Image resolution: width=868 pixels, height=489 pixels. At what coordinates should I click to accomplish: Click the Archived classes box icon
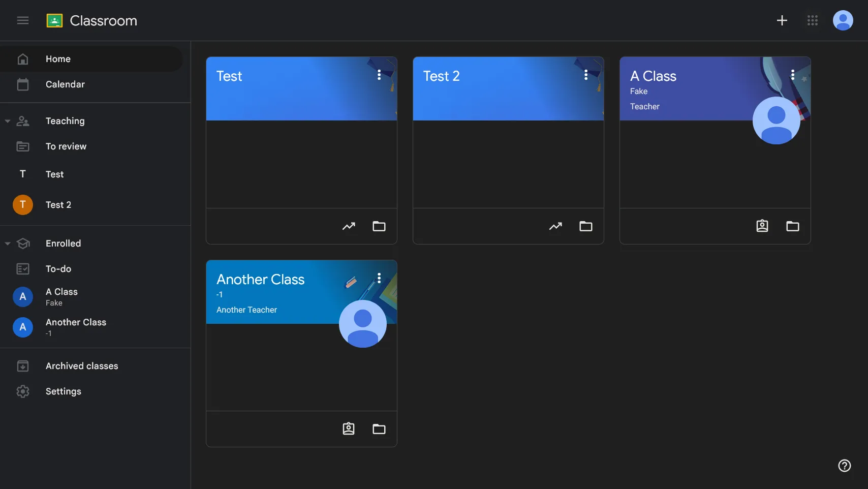(x=23, y=366)
